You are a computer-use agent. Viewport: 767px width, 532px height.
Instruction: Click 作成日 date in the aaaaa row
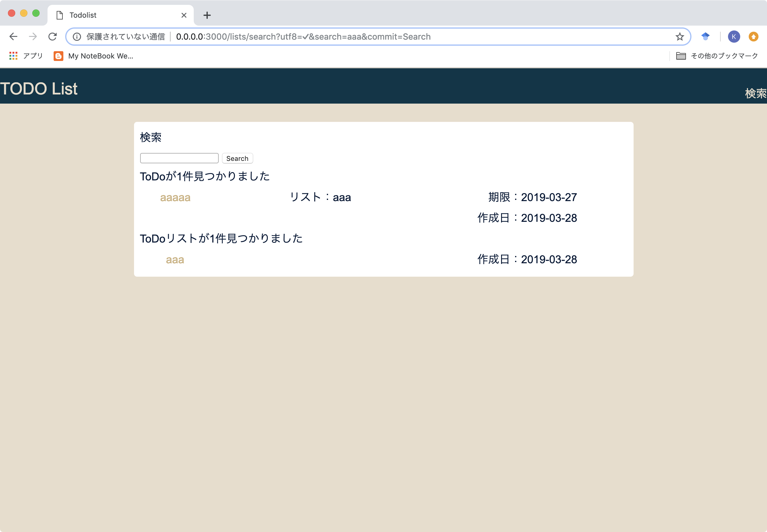[527, 218]
